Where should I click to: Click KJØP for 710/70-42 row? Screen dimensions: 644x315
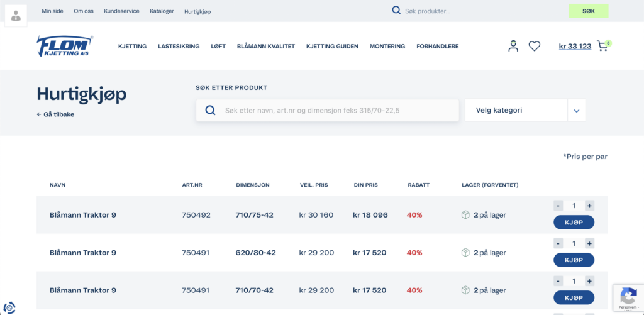click(574, 297)
